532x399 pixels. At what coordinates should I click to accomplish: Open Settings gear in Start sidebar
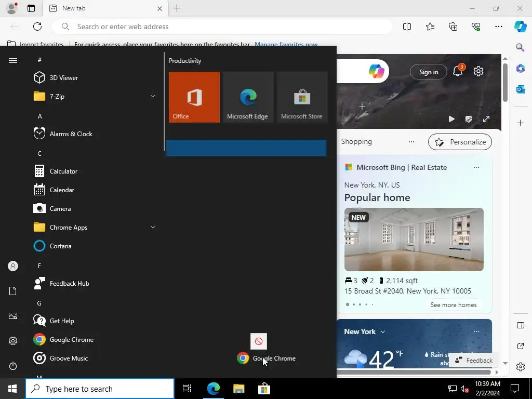(13, 341)
